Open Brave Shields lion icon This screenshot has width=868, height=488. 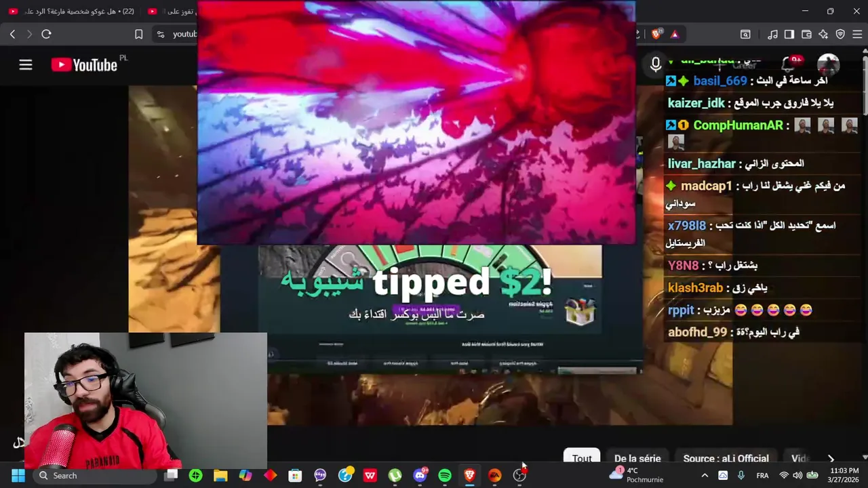pos(656,34)
